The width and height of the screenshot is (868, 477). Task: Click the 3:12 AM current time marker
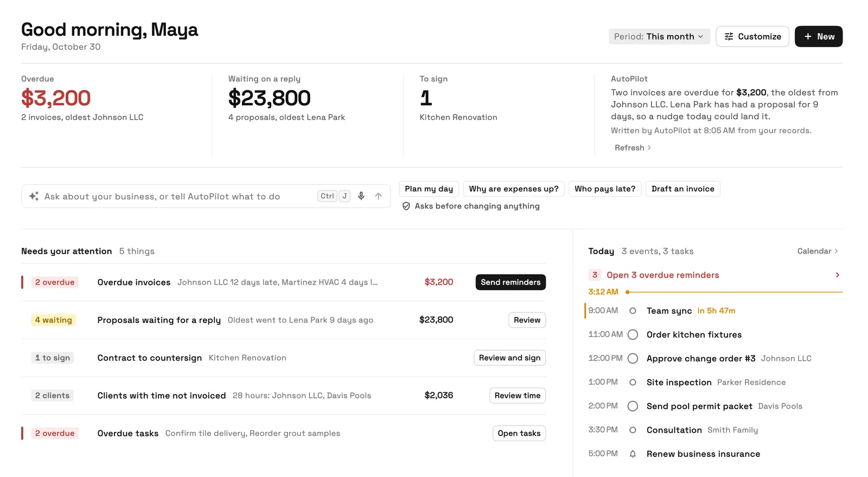603,292
